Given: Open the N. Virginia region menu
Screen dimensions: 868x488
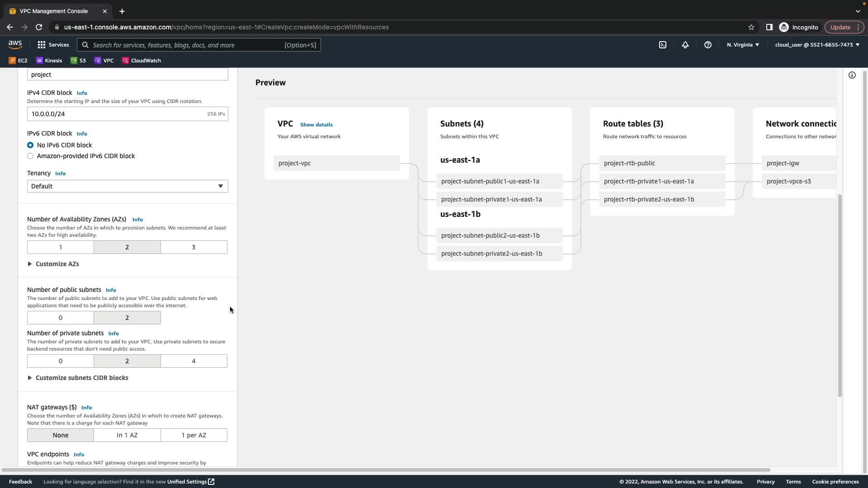Looking at the screenshot, I should pyautogui.click(x=742, y=45).
